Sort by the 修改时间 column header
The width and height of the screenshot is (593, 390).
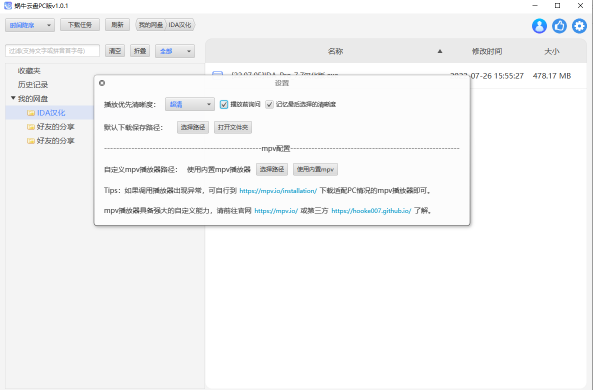point(487,51)
